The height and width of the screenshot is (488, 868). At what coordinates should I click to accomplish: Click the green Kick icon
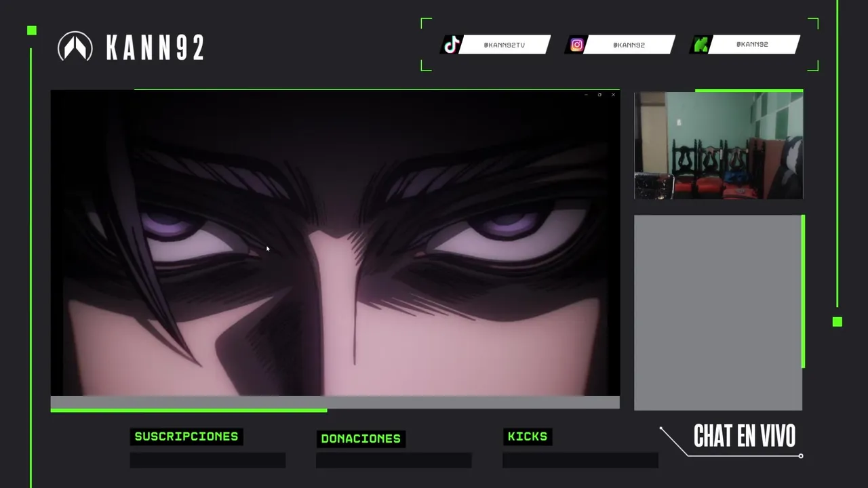(x=701, y=45)
